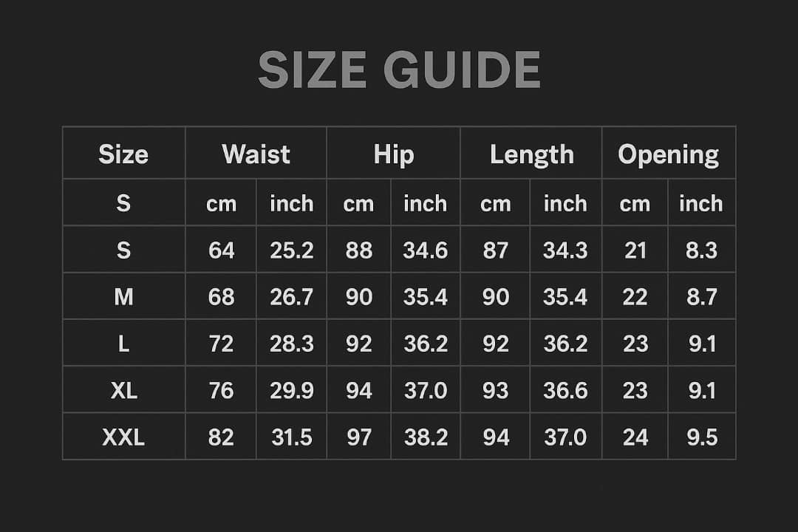This screenshot has width=798, height=532.
Task: Click the 82 cm waist cell
Action: [221, 437]
